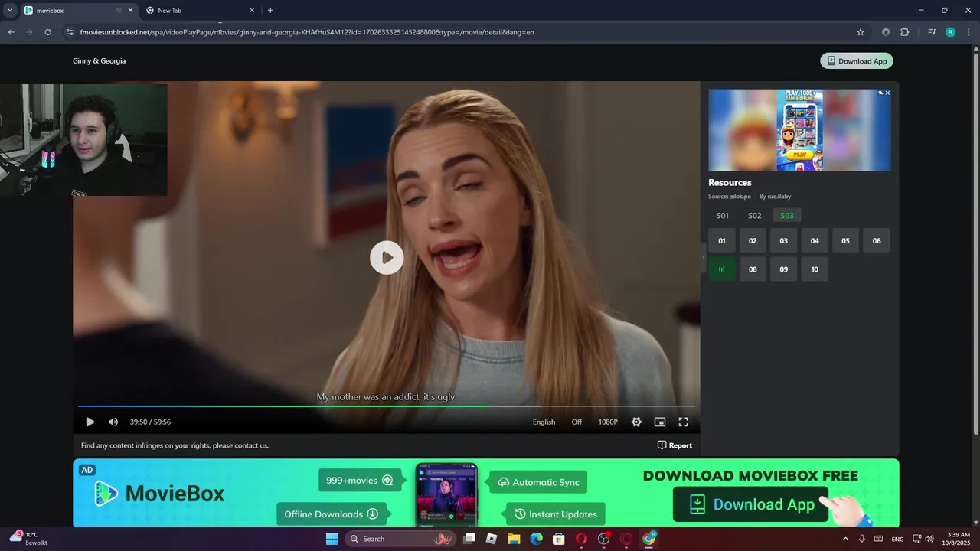Select season S02

click(x=755, y=216)
